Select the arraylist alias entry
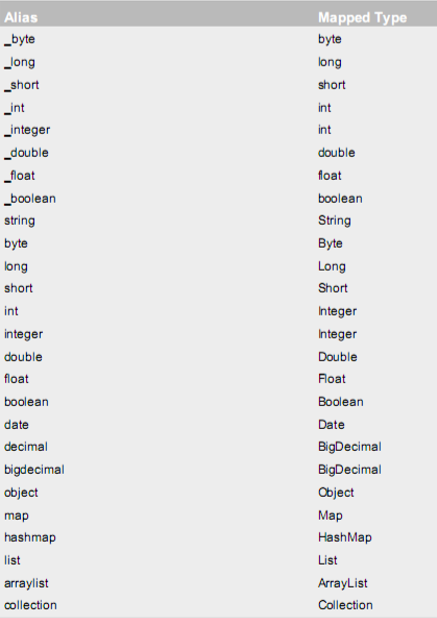This screenshot has width=437, height=618. (26, 583)
